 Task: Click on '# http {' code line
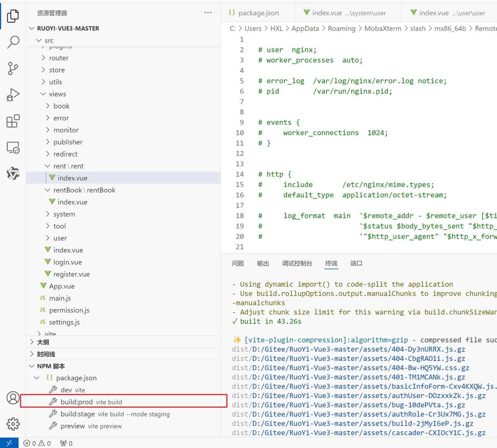pos(275,174)
